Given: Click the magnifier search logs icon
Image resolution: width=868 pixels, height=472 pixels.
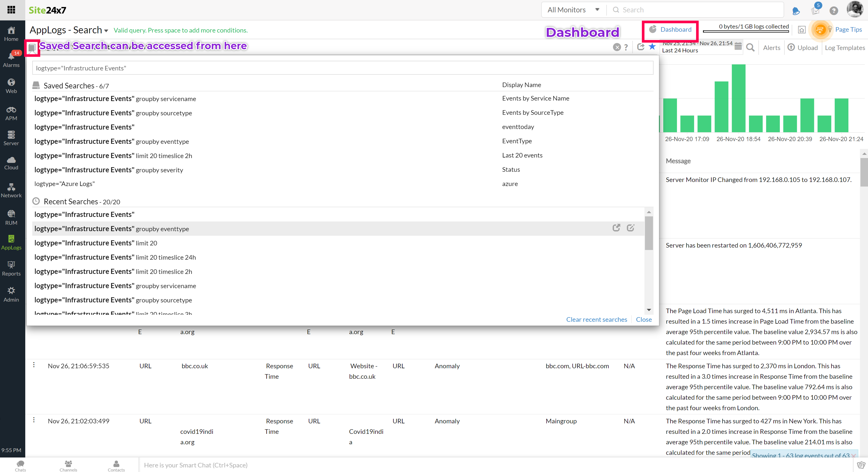Looking at the screenshot, I should pos(750,48).
